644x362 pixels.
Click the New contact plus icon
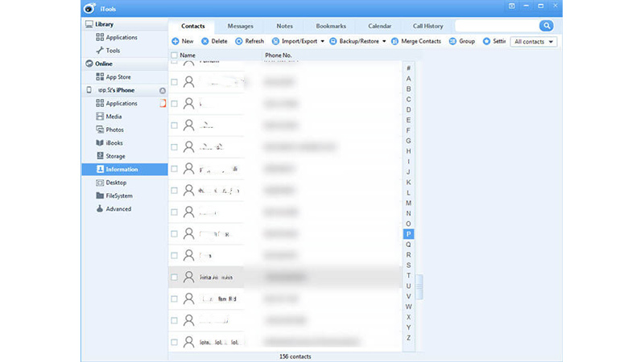(x=175, y=41)
